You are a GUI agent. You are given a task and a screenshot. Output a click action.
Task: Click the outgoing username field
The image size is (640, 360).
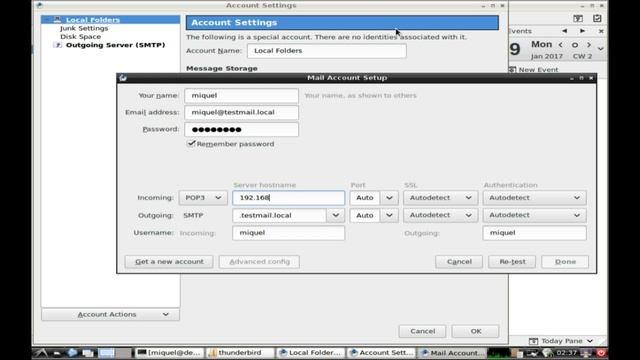pyautogui.click(x=535, y=233)
